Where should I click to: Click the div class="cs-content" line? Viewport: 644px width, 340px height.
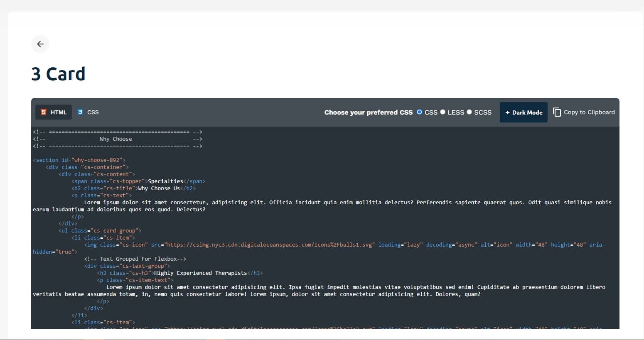tap(97, 174)
